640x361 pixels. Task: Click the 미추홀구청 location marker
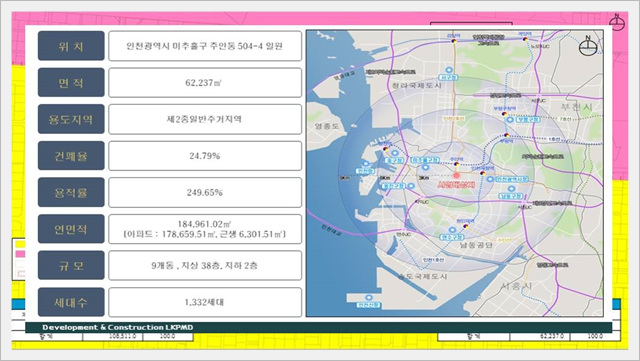[x=425, y=167]
